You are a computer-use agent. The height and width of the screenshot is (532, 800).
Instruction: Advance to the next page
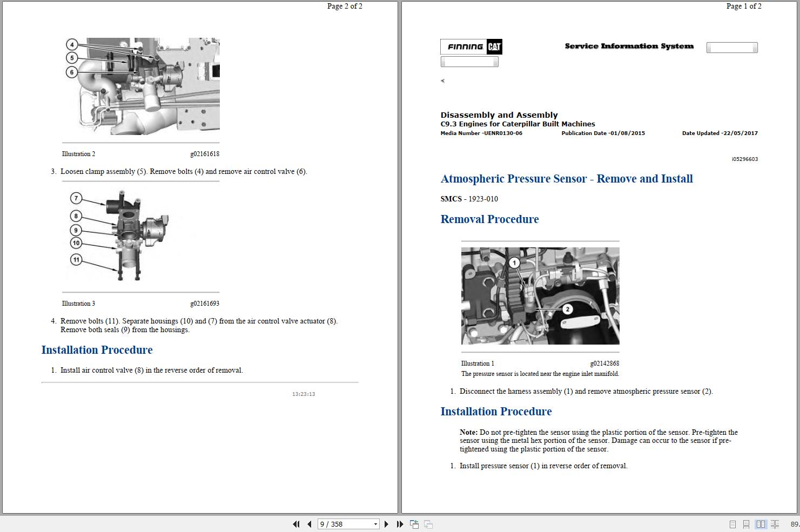click(386, 524)
